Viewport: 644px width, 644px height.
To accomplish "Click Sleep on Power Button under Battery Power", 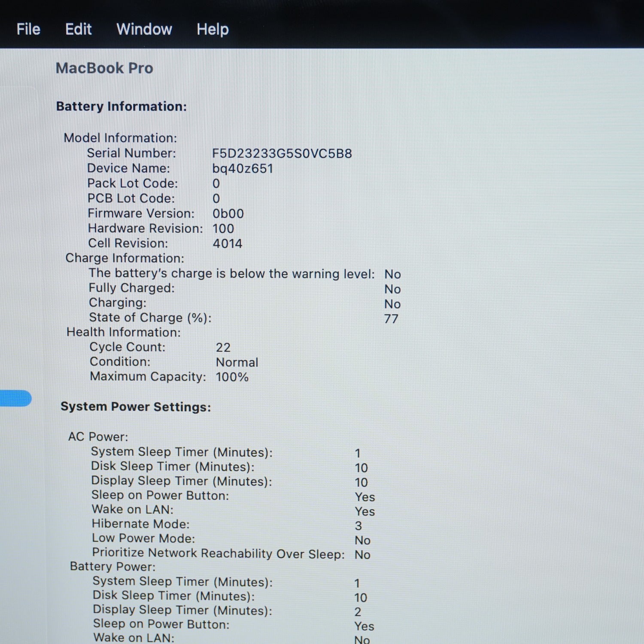I will point(161,624).
